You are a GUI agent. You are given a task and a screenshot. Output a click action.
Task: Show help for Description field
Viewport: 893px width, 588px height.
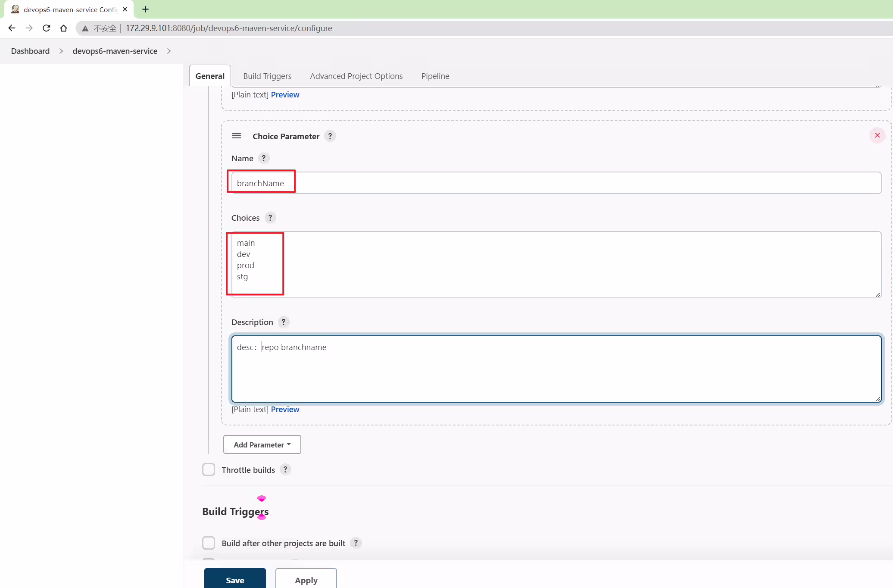[x=284, y=322]
